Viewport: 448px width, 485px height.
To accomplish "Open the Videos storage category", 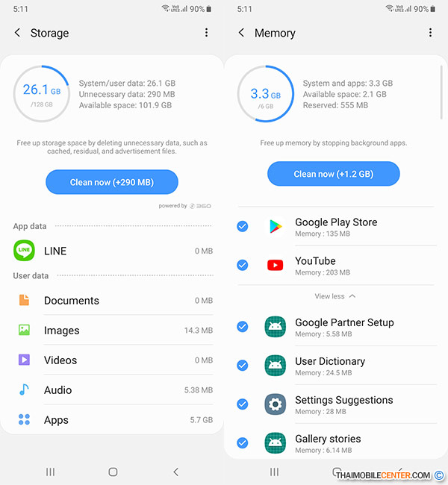I will [112, 360].
